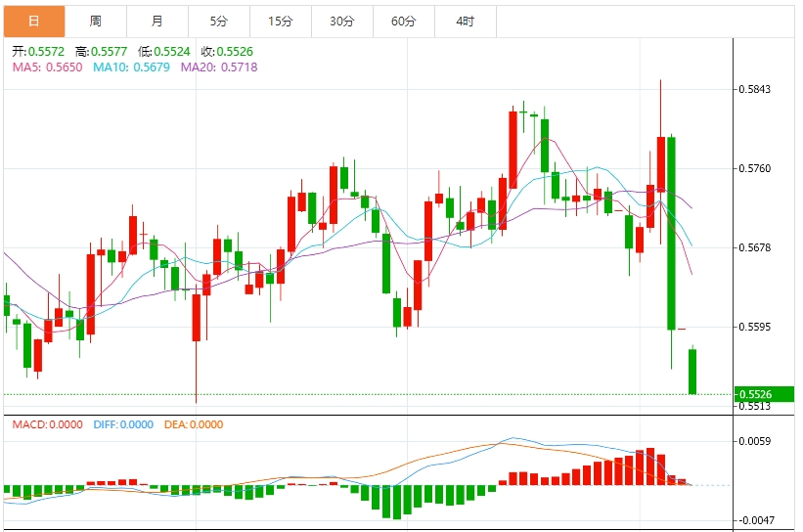Select the 日 daily timeframe tab
803x532 pixels.
tap(34, 21)
